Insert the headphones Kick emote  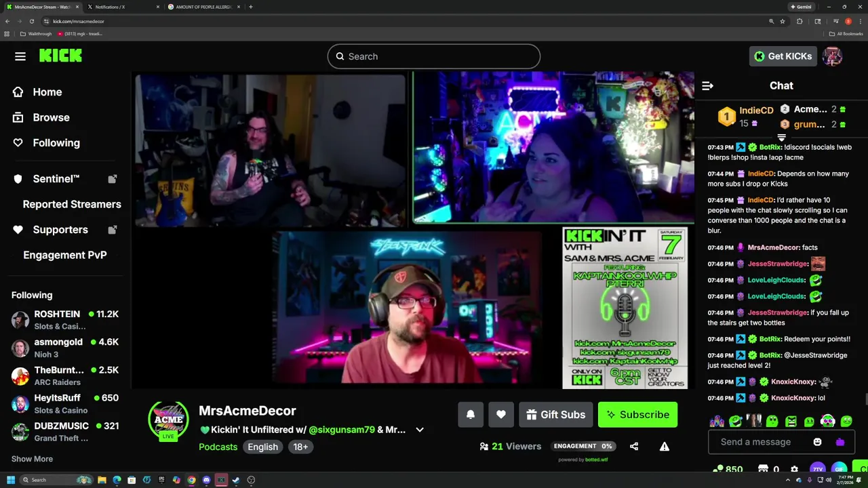[x=827, y=422]
